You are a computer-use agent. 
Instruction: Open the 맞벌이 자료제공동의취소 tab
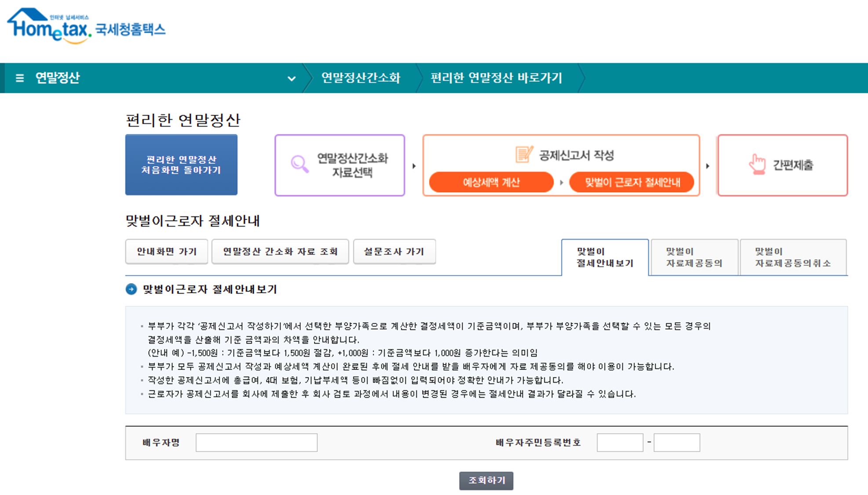click(794, 257)
